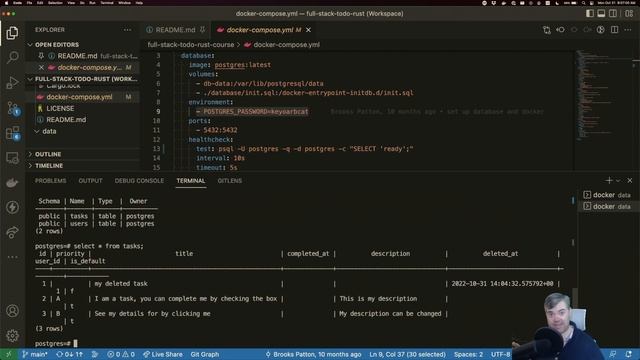Screen dimensions: 640x360
Task: Open Run and Debug view
Action: tap(12, 82)
